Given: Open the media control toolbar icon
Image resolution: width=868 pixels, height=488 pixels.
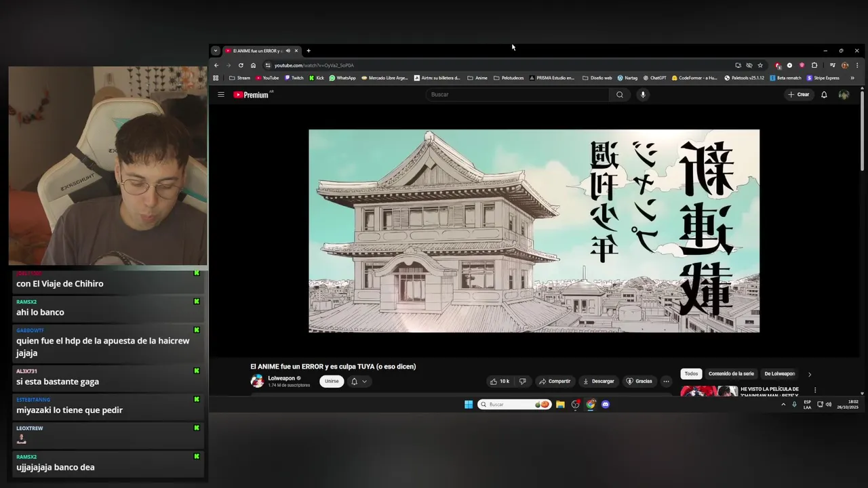Looking at the screenshot, I should tap(833, 65).
